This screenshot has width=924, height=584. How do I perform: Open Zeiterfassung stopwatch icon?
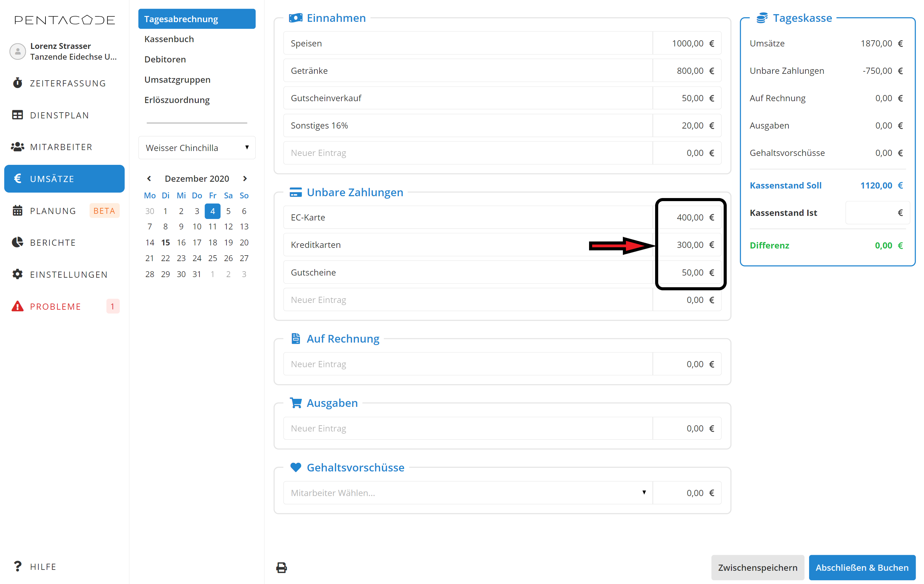tap(17, 83)
